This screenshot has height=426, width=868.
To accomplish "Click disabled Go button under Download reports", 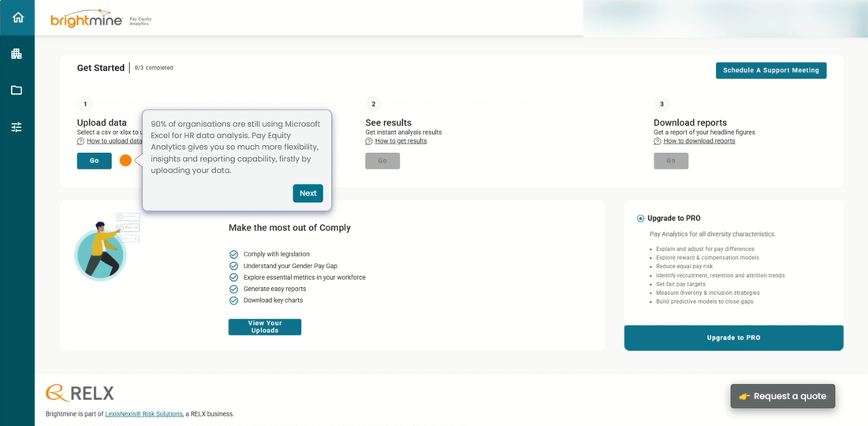I will pos(671,161).
